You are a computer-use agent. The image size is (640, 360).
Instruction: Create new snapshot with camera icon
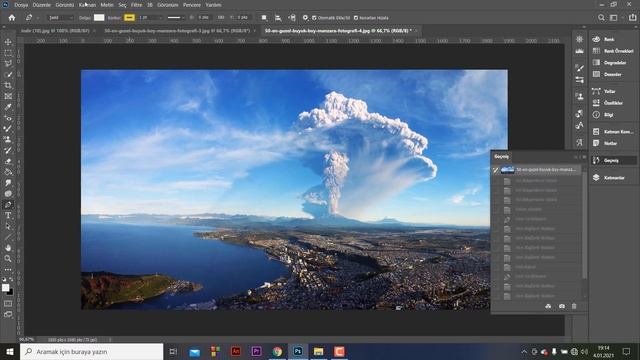562,306
